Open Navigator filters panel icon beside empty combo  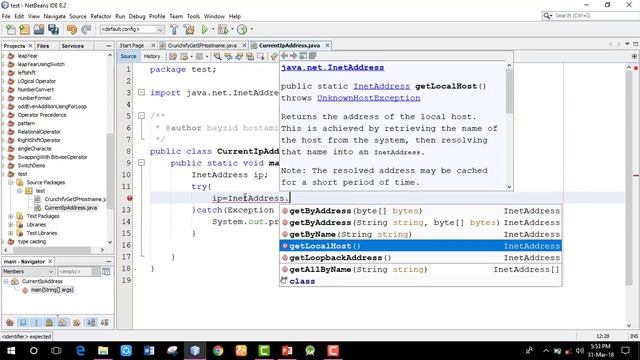click(106, 271)
